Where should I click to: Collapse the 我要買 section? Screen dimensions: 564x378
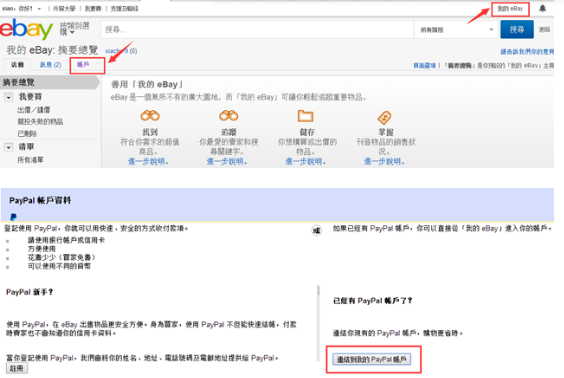tap(8, 97)
